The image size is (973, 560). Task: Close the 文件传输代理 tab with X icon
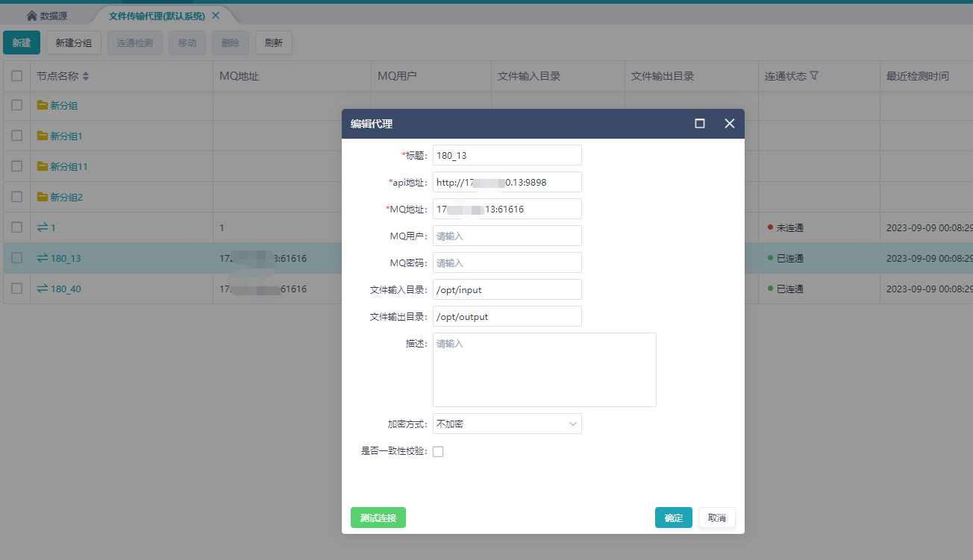216,16
